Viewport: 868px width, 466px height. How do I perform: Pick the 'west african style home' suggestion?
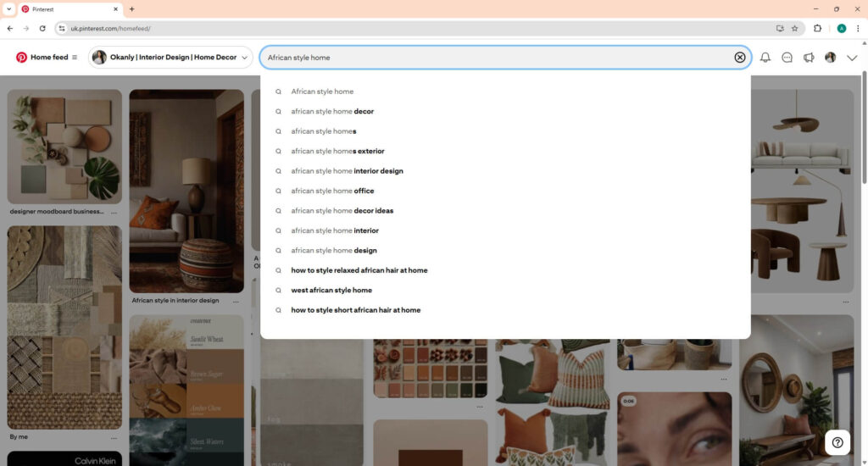(x=331, y=290)
